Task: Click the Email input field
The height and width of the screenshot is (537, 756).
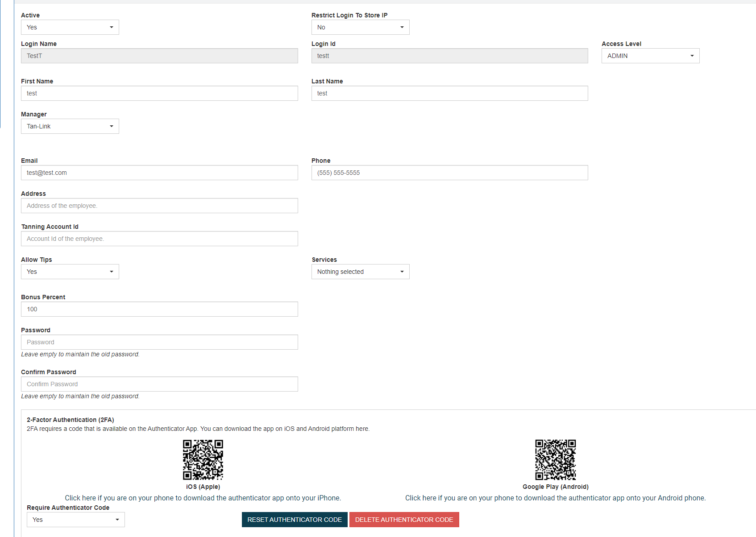Action: pyautogui.click(x=159, y=173)
